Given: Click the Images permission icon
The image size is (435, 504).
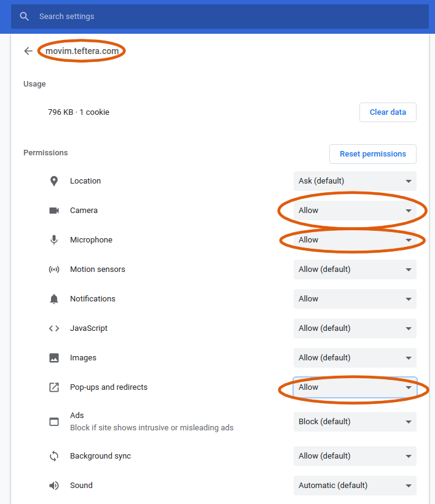Looking at the screenshot, I should coord(54,358).
